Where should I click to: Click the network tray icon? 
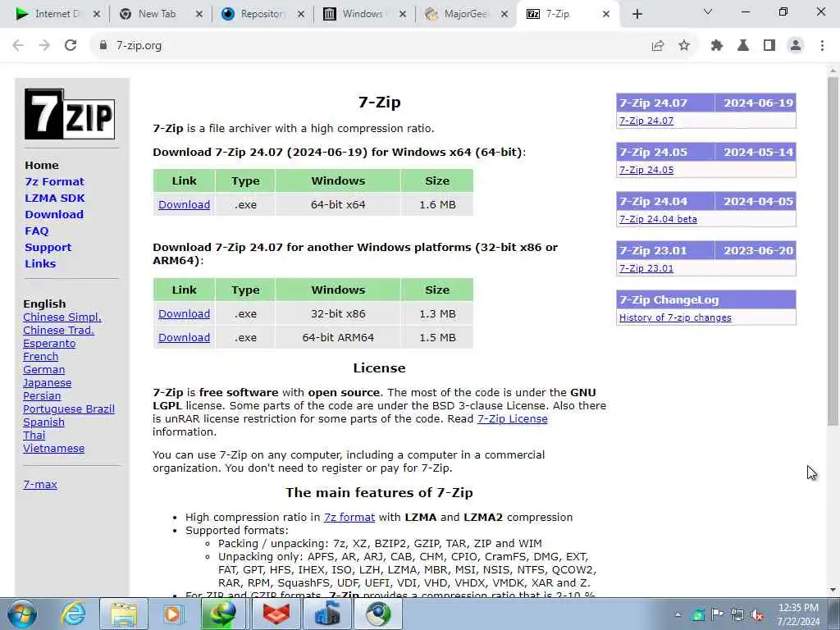pyautogui.click(x=737, y=614)
